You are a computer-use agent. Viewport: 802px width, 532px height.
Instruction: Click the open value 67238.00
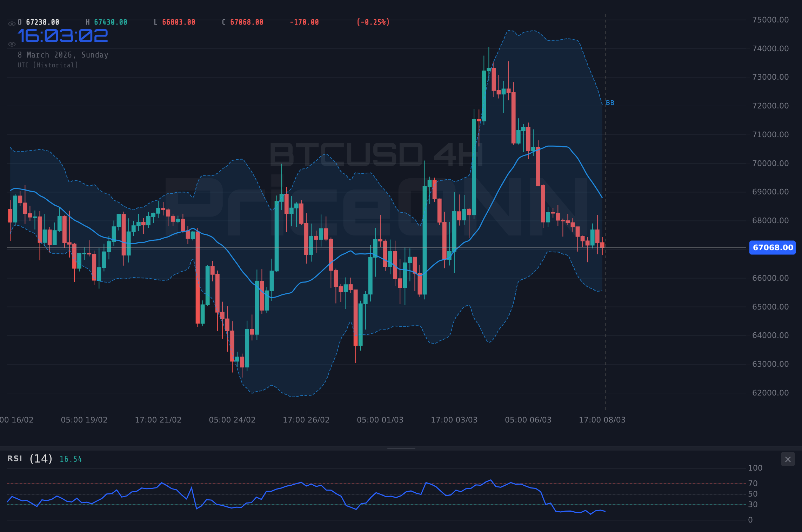[x=43, y=22]
